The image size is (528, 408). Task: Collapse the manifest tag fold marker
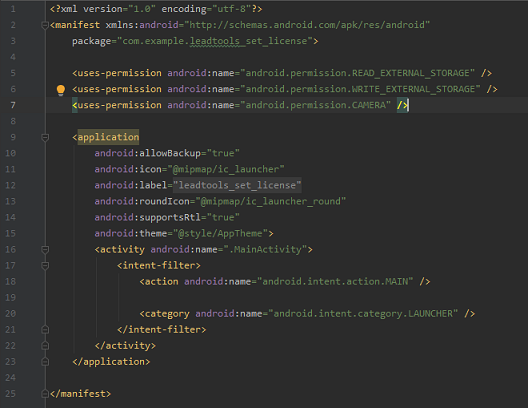45,25
